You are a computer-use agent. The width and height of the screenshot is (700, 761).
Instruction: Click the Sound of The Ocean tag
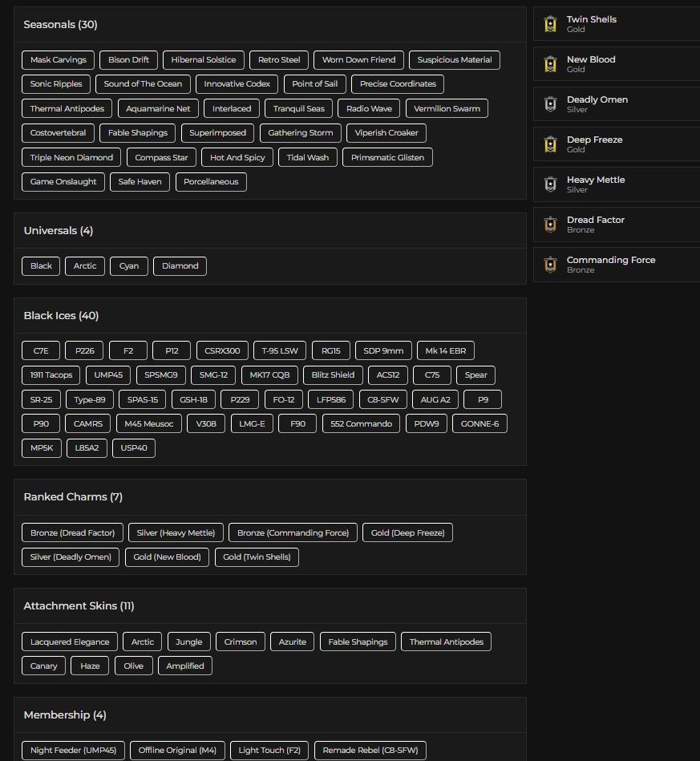tap(143, 84)
